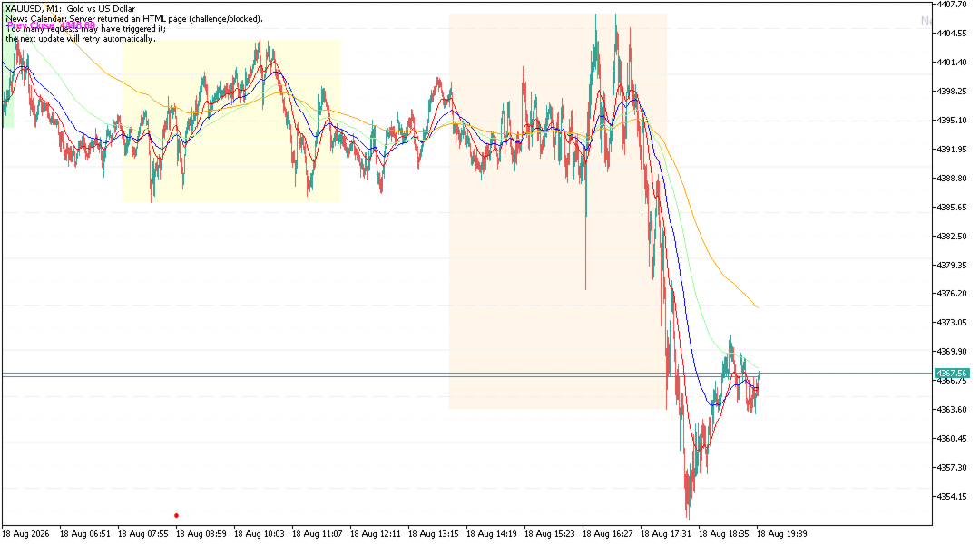Viewport: 980px width, 544px height.
Task: Click price scale label 4388.80
Action: pos(951,179)
